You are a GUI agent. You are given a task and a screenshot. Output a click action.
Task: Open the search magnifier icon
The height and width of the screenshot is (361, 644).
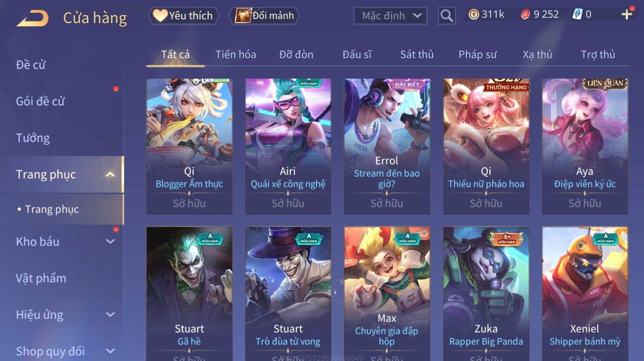point(447,16)
